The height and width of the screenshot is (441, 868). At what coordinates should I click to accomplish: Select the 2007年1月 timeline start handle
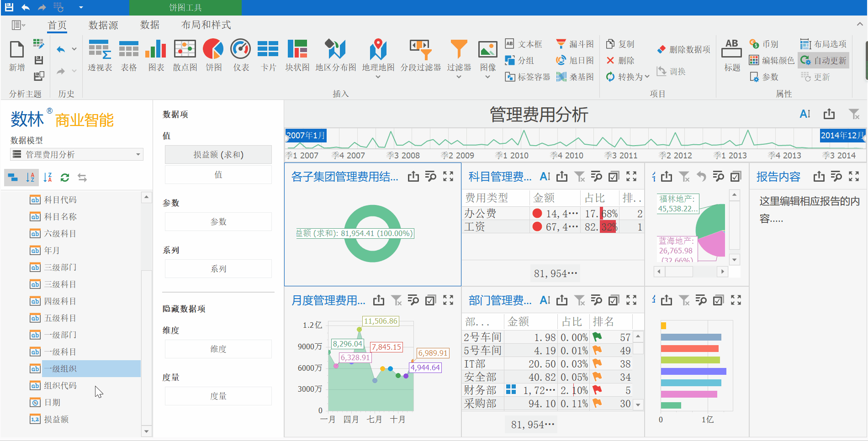click(x=306, y=135)
